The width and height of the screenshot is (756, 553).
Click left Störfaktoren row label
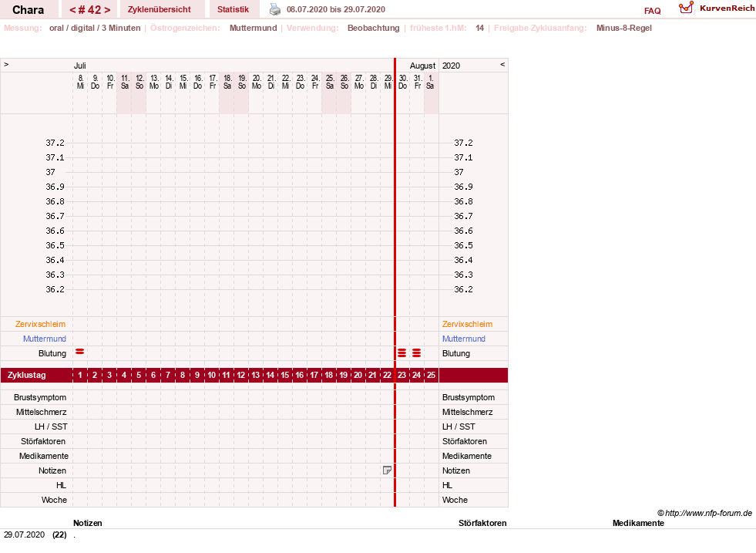43,441
